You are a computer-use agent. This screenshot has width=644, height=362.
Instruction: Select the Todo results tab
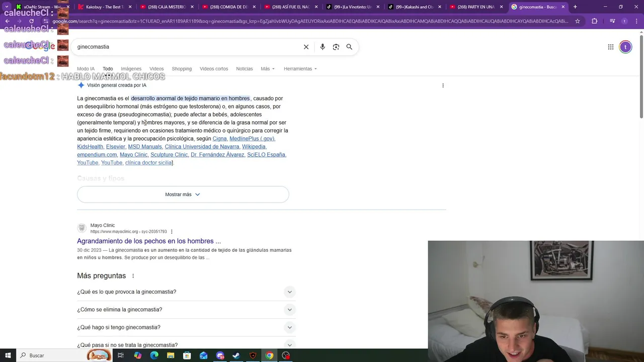tap(108, 69)
